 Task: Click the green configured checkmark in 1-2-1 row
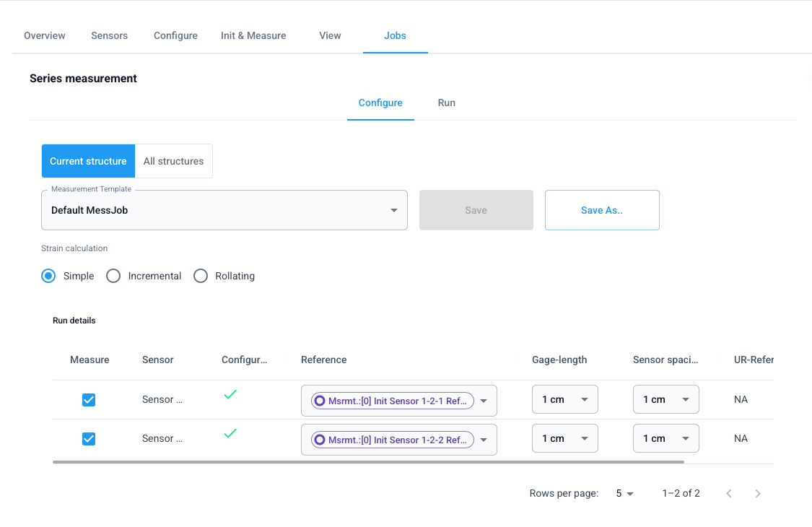[230, 394]
